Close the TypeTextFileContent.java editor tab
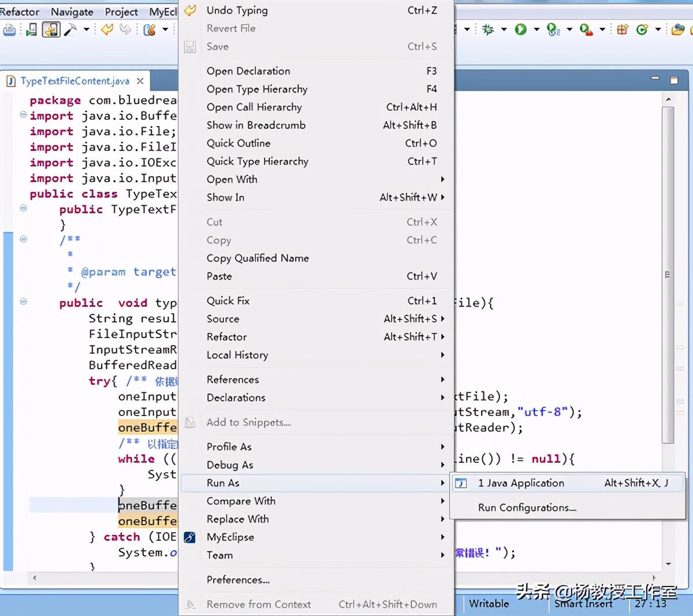Viewport: 693px width, 616px height. tap(140, 81)
